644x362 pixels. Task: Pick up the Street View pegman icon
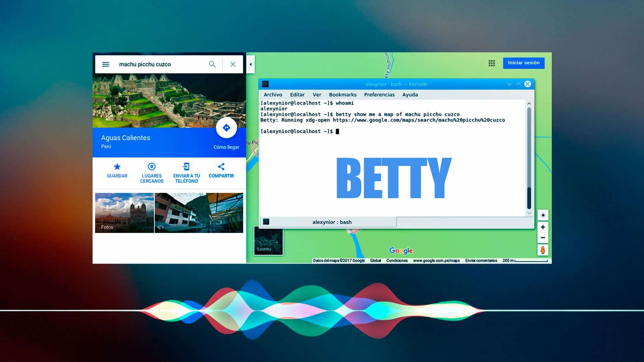click(543, 250)
